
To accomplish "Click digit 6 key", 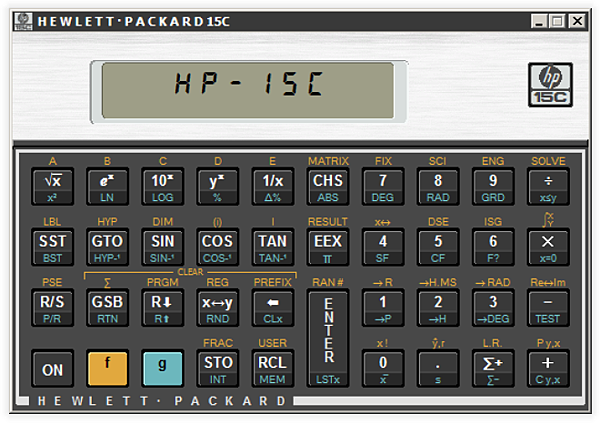I will [x=493, y=247].
